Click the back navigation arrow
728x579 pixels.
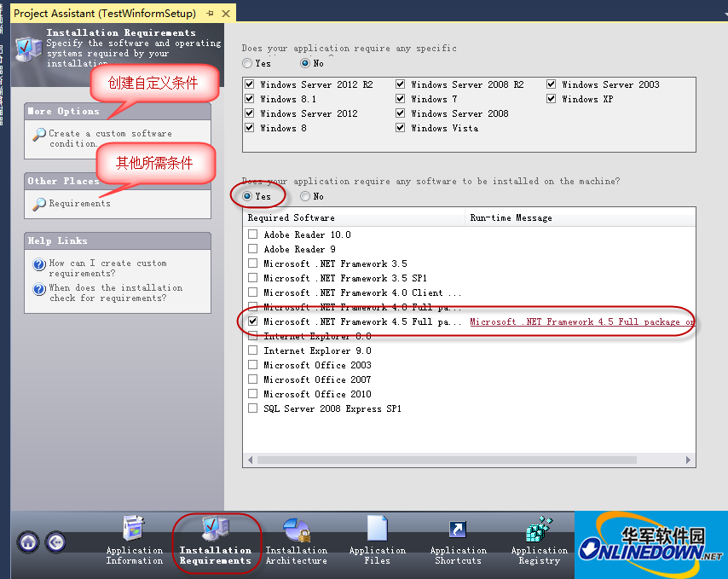(55, 542)
